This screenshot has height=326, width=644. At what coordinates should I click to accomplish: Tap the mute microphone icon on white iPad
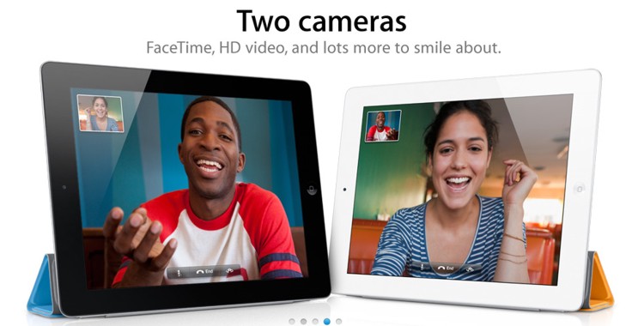[x=422, y=267]
